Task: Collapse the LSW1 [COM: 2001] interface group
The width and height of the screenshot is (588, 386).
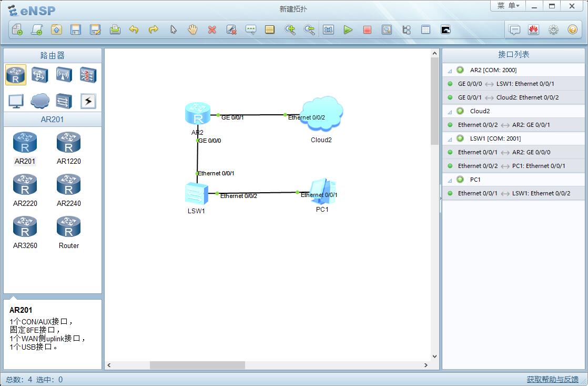Action: coord(450,139)
